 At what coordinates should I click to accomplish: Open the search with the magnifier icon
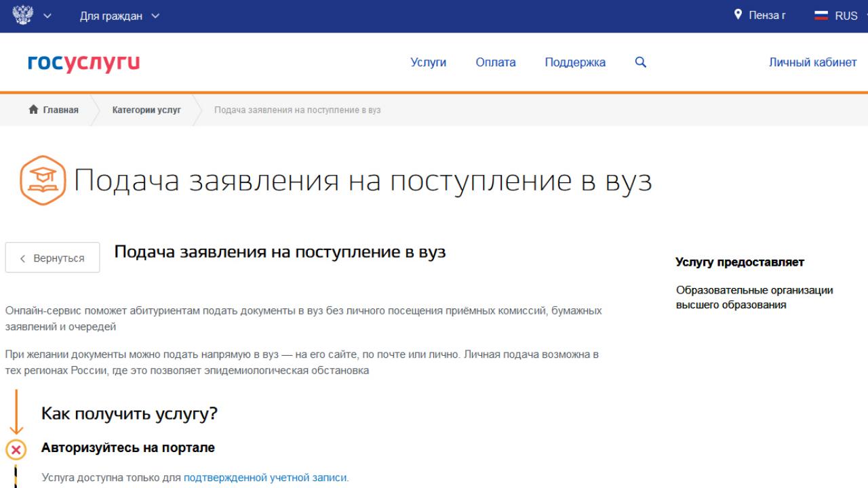click(639, 62)
